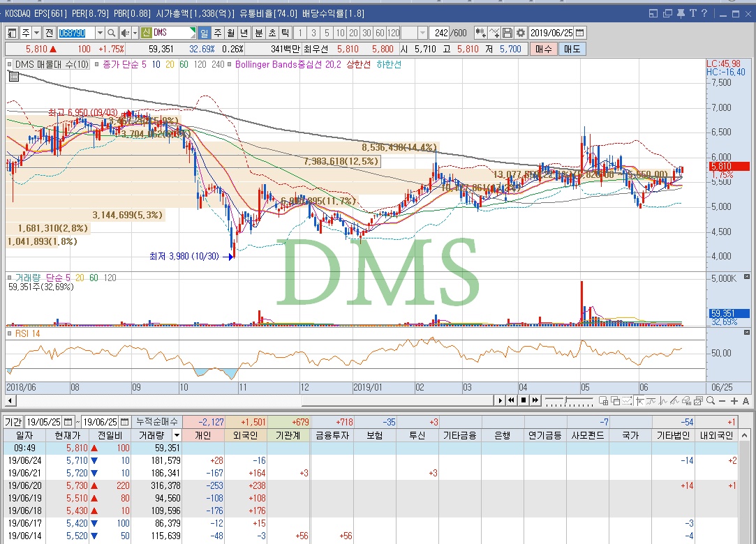Click the 매도 sell button

572,49
